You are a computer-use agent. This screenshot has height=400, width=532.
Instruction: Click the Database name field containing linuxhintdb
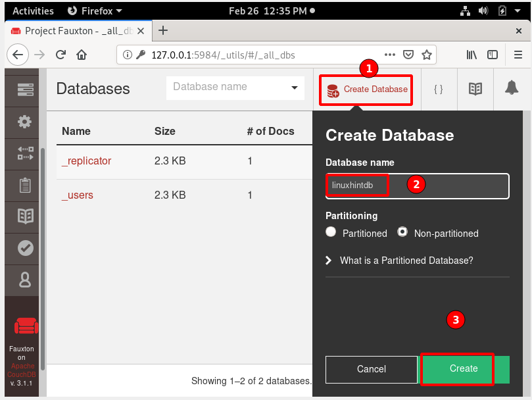[x=417, y=186]
